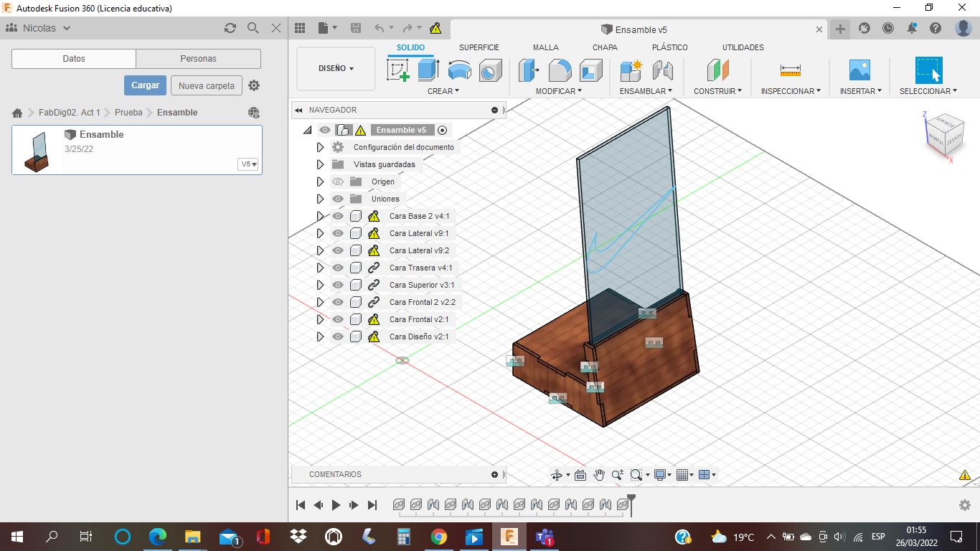Select the Revolve tool icon

tap(460, 70)
